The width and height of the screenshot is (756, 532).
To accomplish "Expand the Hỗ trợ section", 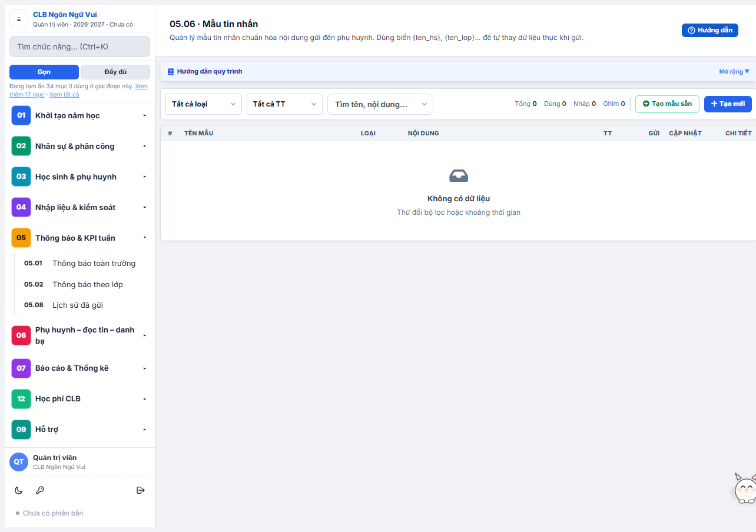I will pyautogui.click(x=79, y=430).
